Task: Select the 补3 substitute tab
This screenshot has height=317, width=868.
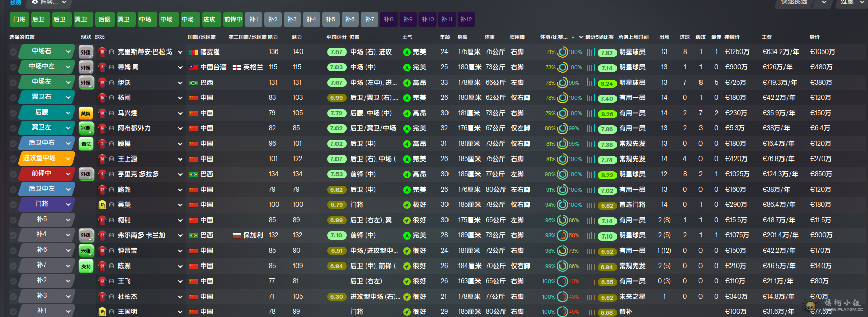Action: [x=292, y=19]
